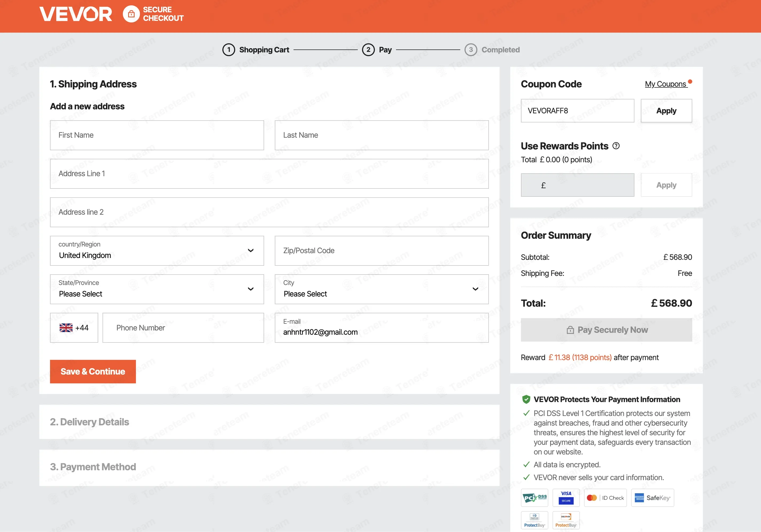Click the Save & Continue button

[93, 371]
